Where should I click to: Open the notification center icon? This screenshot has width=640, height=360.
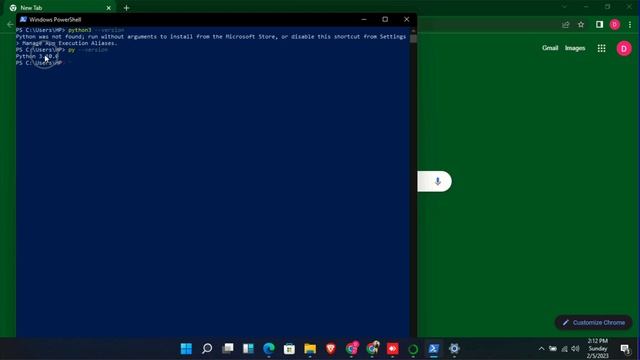pos(625,349)
